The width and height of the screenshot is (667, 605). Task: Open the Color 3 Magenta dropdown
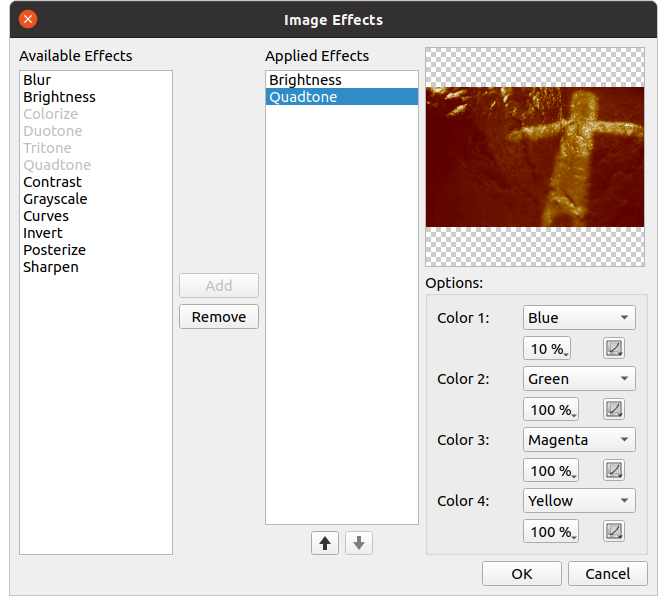tap(579, 440)
